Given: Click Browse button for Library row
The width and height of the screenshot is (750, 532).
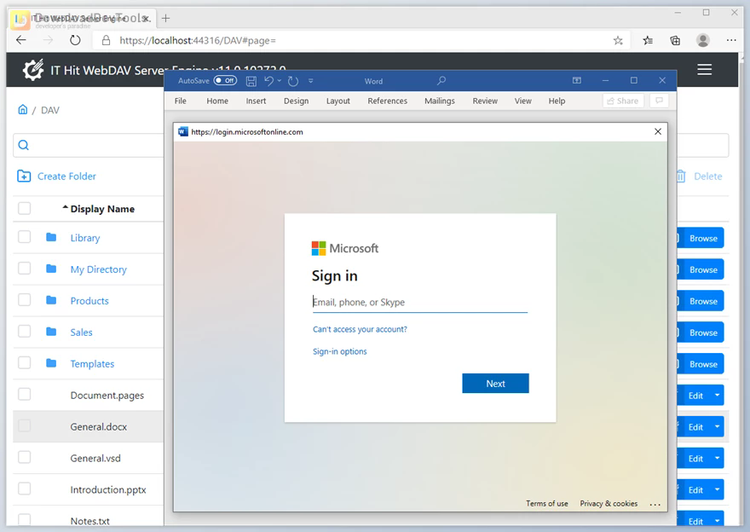Looking at the screenshot, I should (700, 238).
